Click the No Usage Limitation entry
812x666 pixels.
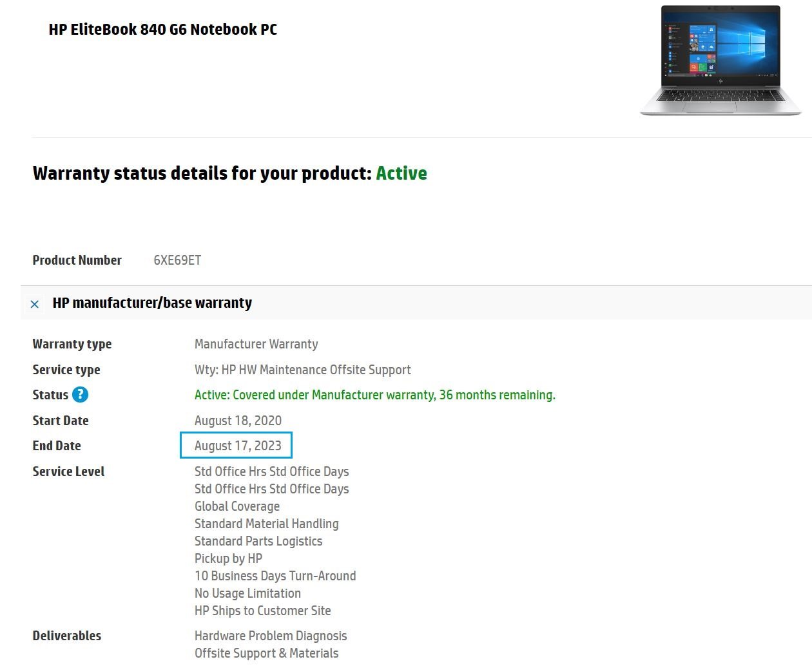[x=247, y=593]
